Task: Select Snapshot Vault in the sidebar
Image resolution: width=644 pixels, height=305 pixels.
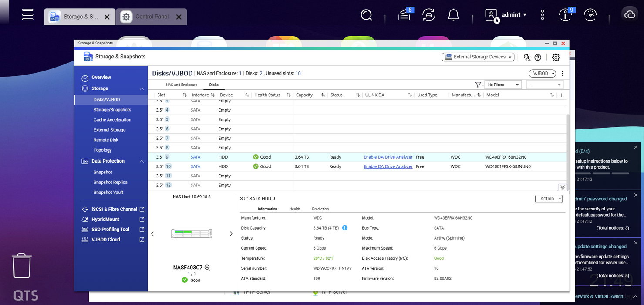Action: tap(108, 193)
